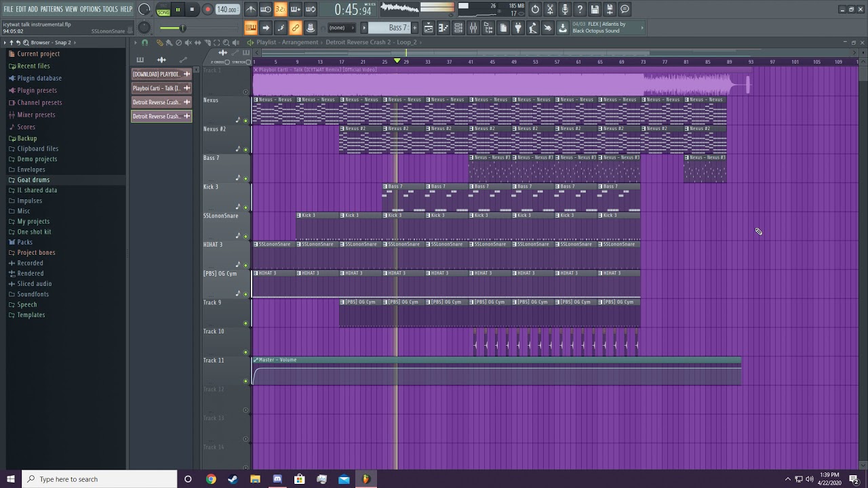The image size is (868, 488).
Task: Open the Mixer window icon
Action: (x=473, y=28)
